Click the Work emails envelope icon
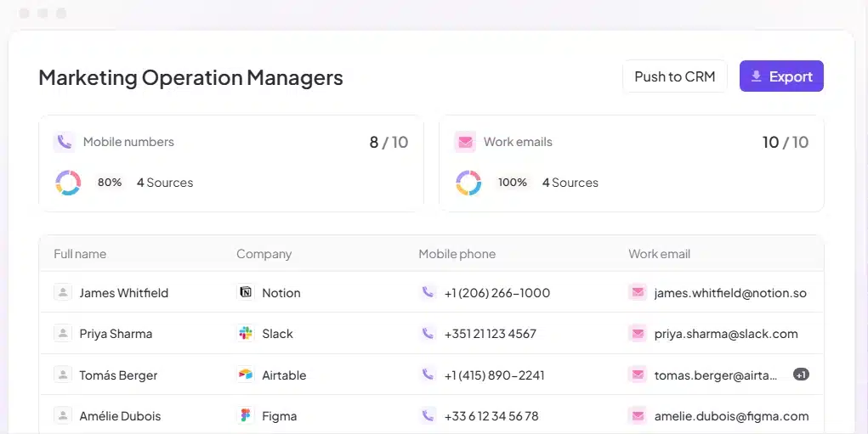The image size is (868, 434). (465, 142)
